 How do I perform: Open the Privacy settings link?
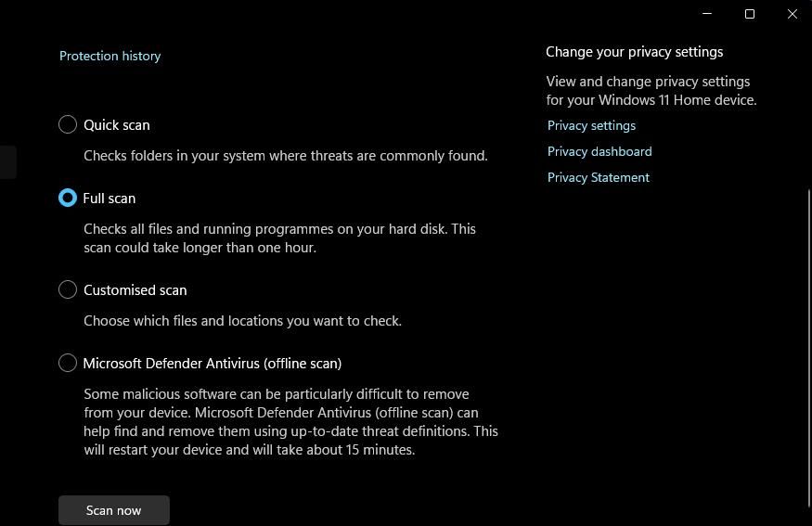591,125
